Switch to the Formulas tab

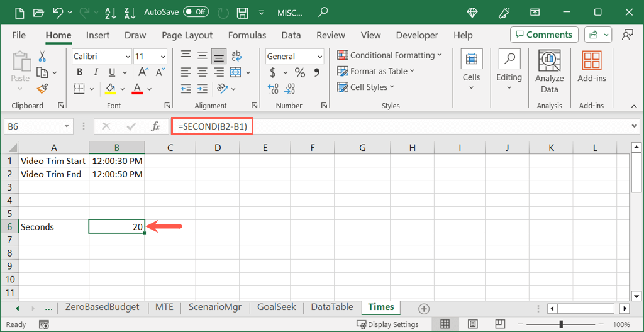coord(247,35)
